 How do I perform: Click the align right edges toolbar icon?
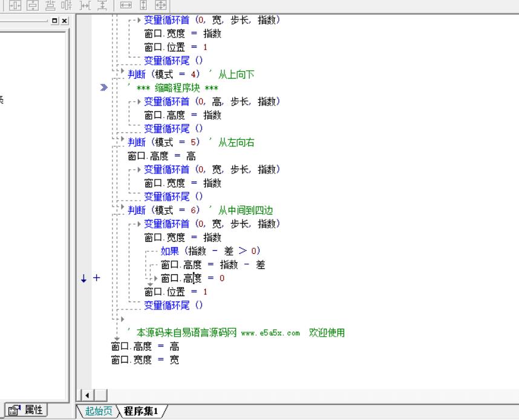click(67, 5)
